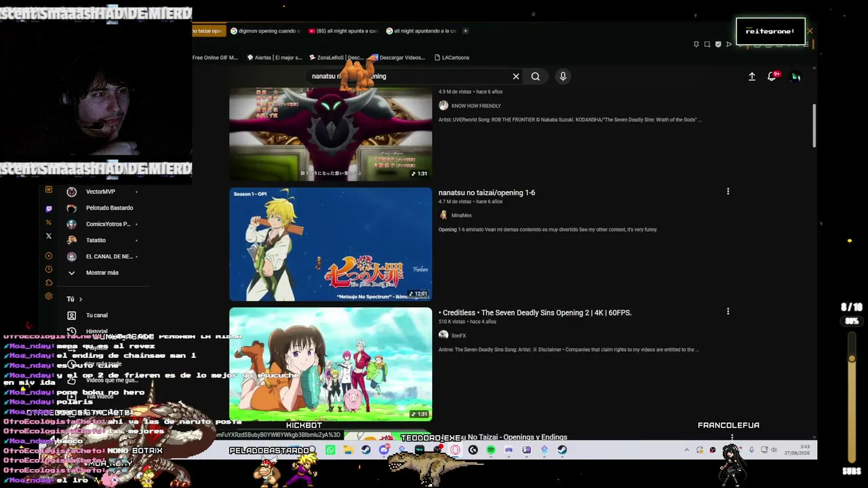Image resolution: width=868 pixels, height=488 pixels.
Task: Open the Free Online GIF M... bookmark
Action: (x=215, y=58)
